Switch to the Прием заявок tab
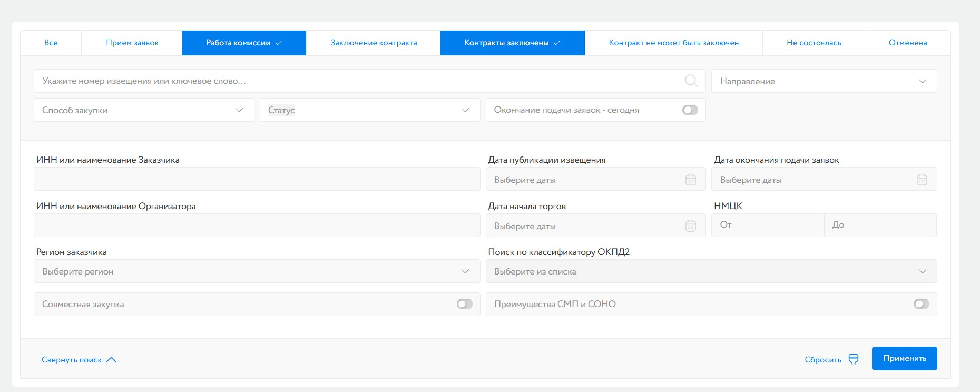Screen dimensions: 980x392 pos(132,43)
